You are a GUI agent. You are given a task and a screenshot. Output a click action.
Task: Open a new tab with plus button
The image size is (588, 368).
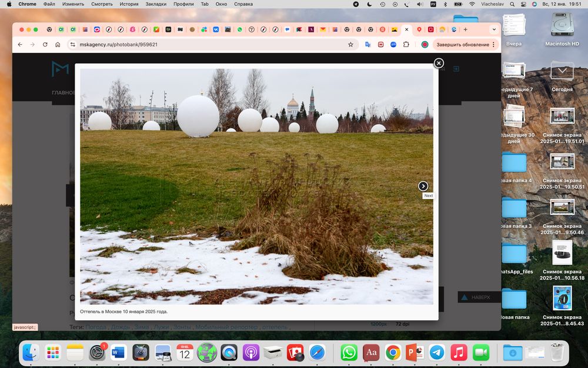pyautogui.click(x=465, y=29)
